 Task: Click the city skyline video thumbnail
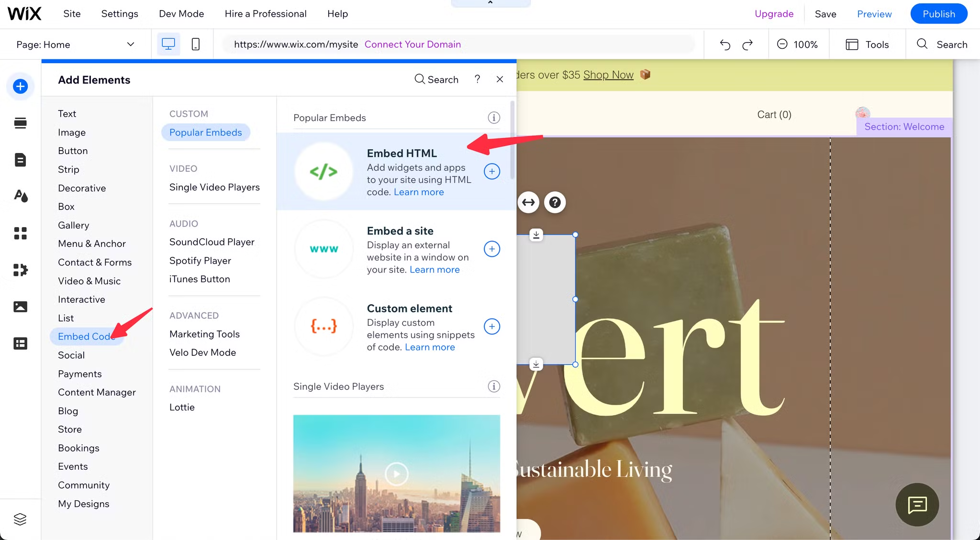pyautogui.click(x=396, y=474)
